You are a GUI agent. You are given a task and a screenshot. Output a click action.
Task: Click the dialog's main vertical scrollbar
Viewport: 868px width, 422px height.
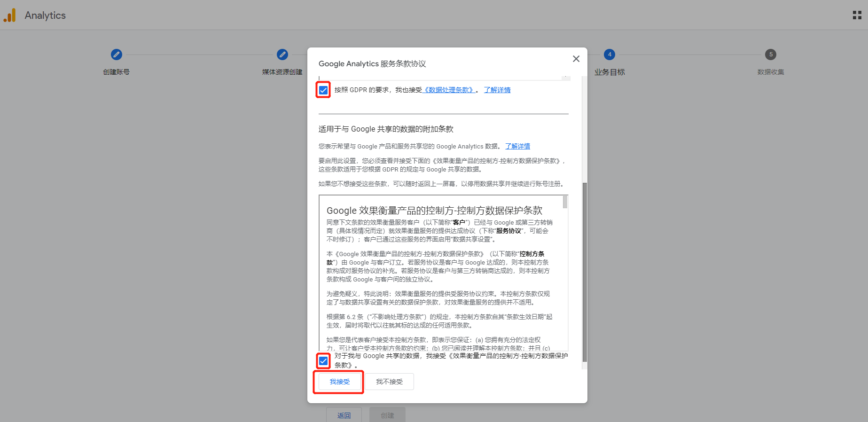[x=585, y=272]
